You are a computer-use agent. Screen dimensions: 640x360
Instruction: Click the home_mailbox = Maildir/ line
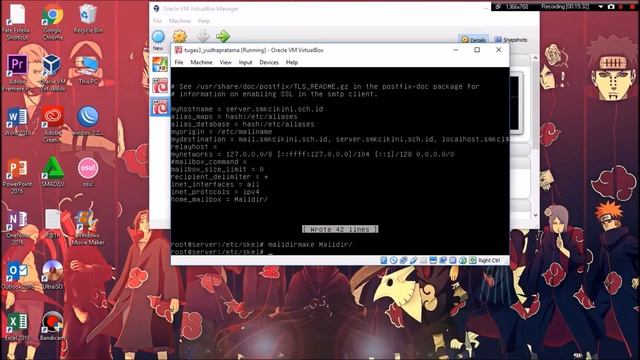[x=220, y=200]
